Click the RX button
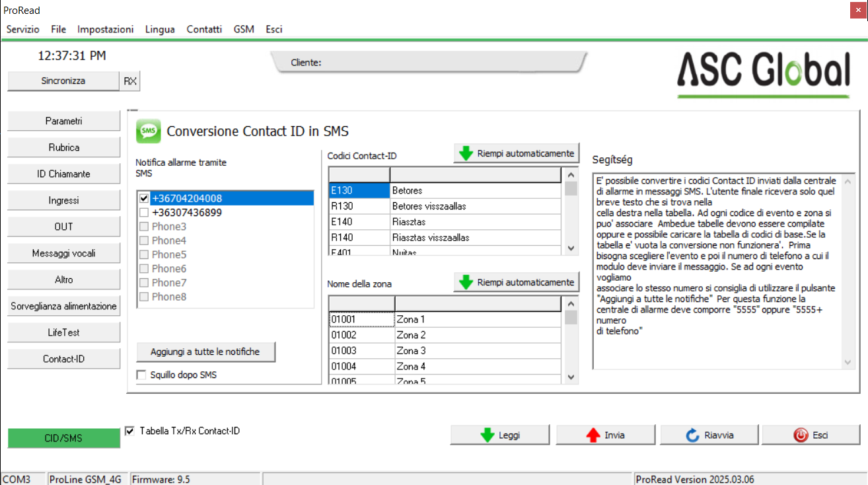 (130, 81)
